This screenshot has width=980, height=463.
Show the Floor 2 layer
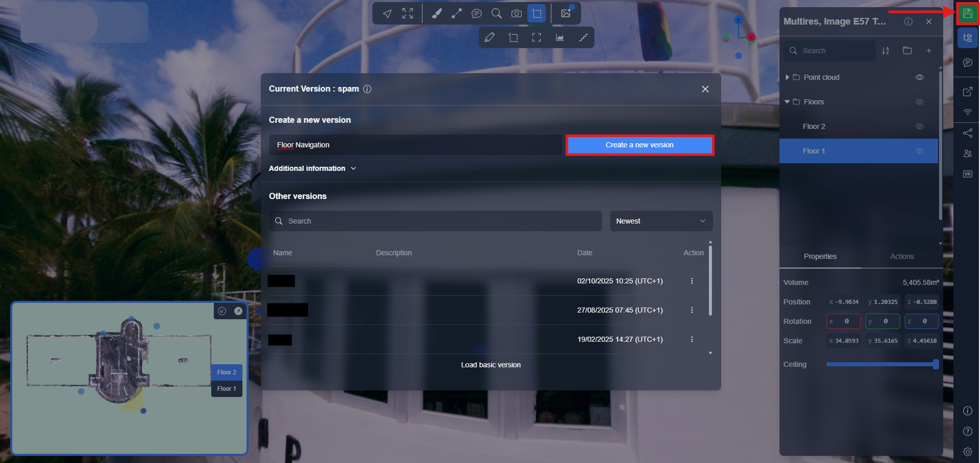919,126
